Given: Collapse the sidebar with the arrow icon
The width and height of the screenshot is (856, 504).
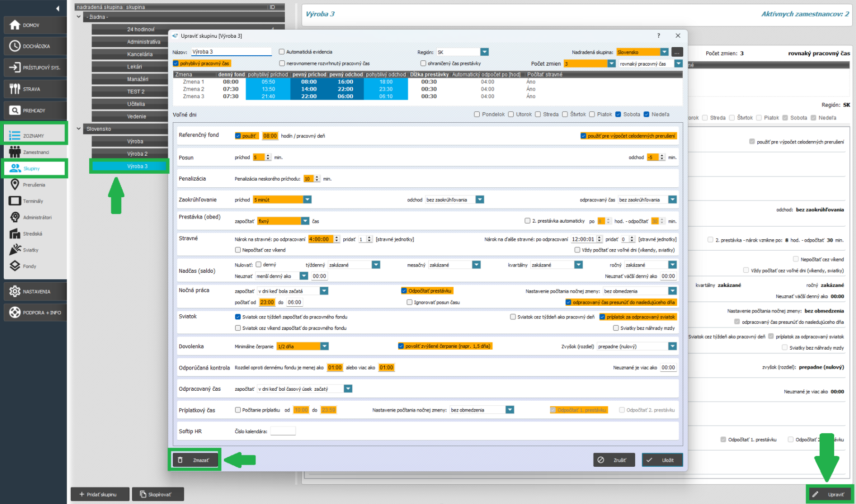Looking at the screenshot, I should (x=58, y=8).
